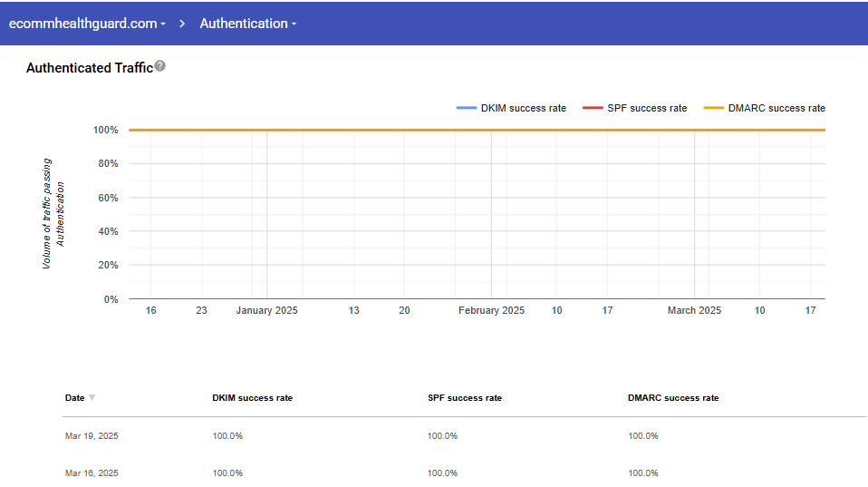Sort table by the Date column header
This screenshot has width=868, height=487.
pos(74,398)
